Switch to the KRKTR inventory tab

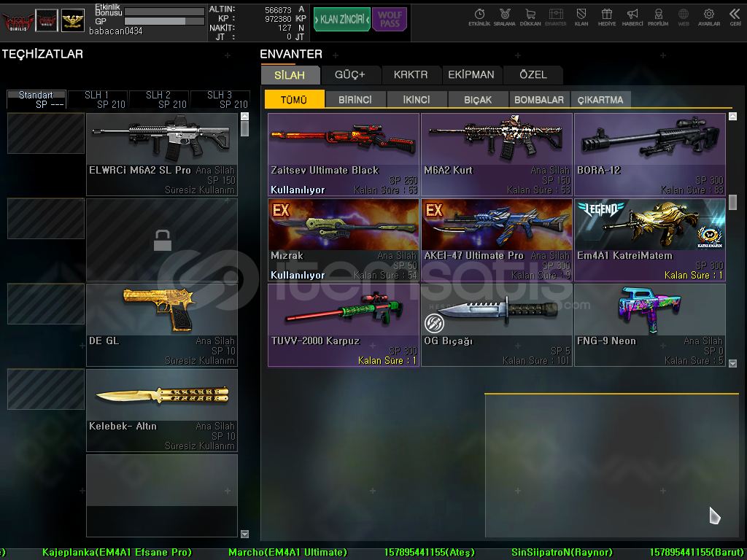(411, 75)
